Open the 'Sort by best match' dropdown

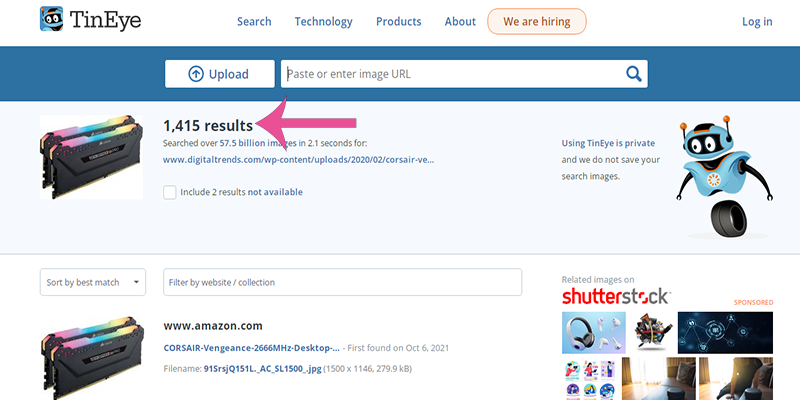(93, 282)
